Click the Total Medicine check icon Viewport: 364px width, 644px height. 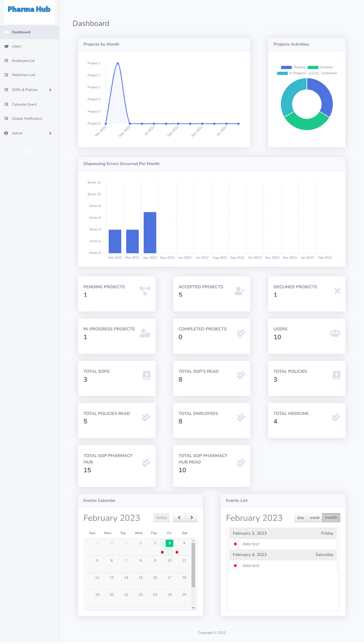coord(336,418)
